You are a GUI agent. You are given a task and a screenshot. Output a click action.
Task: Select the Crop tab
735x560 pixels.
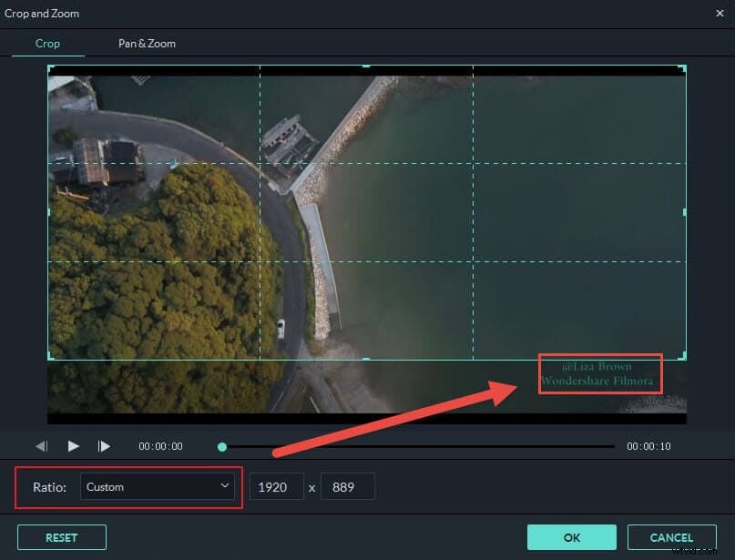pyautogui.click(x=47, y=43)
